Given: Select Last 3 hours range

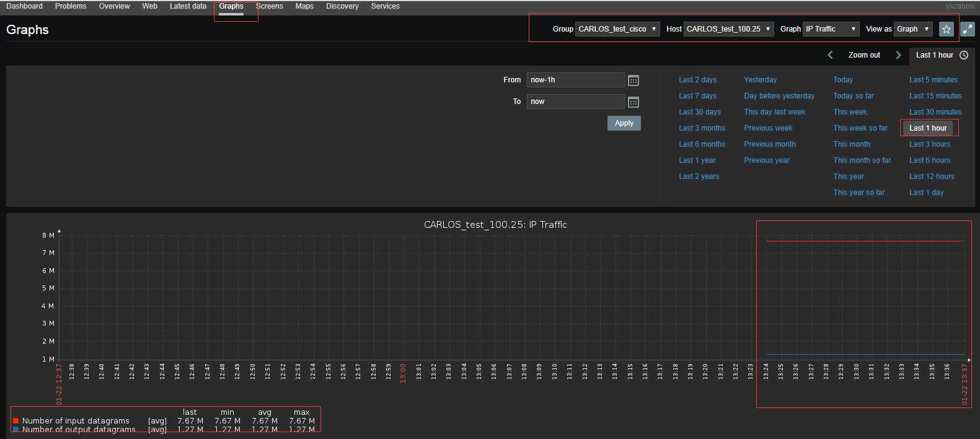Looking at the screenshot, I should pyautogui.click(x=930, y=144).
